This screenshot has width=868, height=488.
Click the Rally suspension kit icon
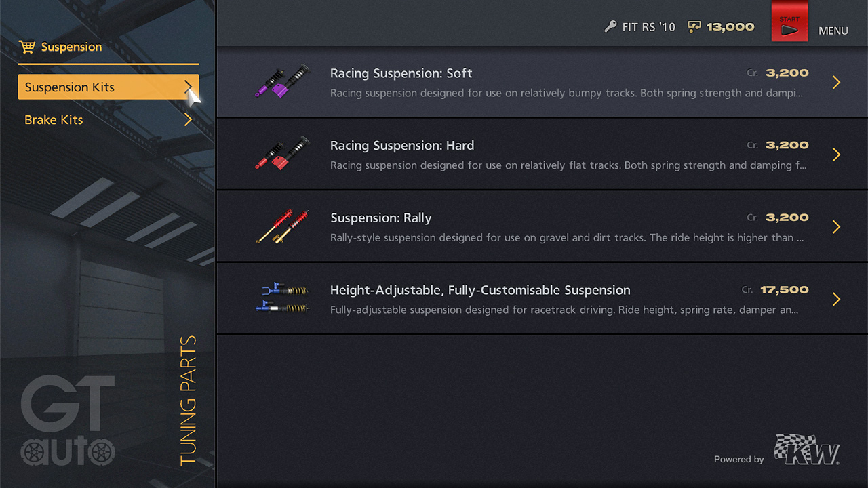click(x=282, y=226)
